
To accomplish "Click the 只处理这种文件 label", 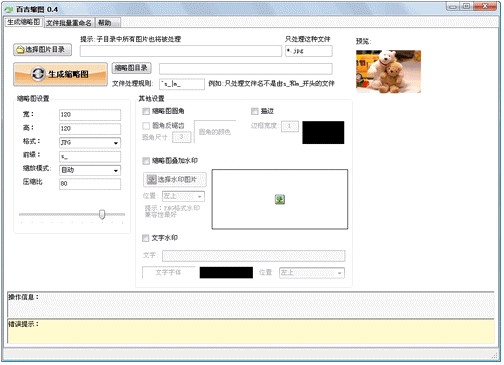I will click(307, 39).
